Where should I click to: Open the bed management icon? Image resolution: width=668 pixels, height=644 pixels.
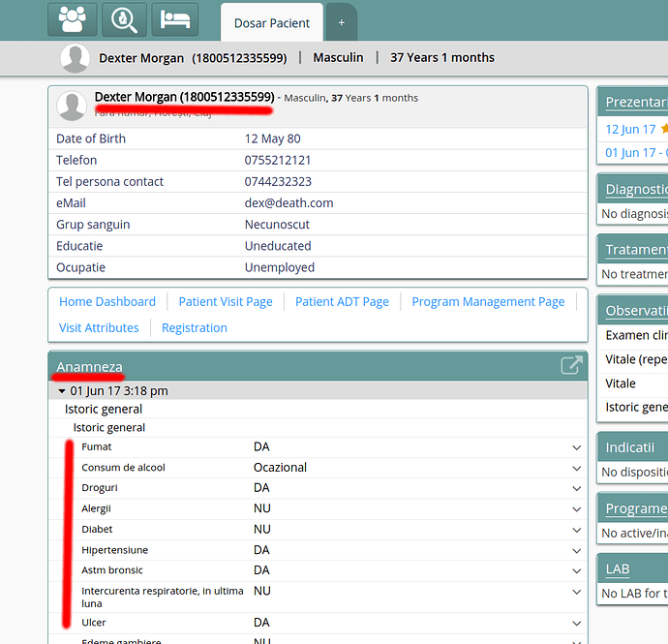pos(174,19)
